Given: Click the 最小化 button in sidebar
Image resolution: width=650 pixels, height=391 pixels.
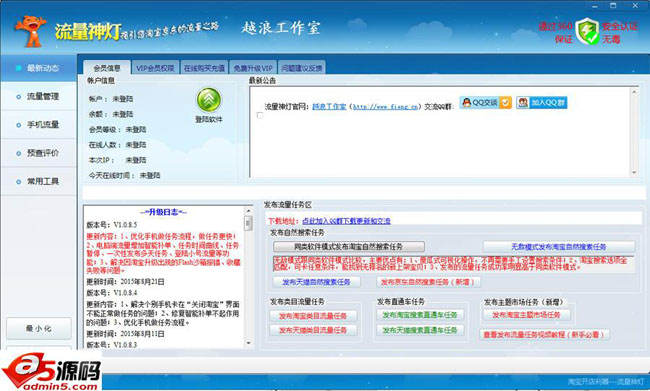Looking at the screenshot, I should pyautogui.click(x=39, y=328).
